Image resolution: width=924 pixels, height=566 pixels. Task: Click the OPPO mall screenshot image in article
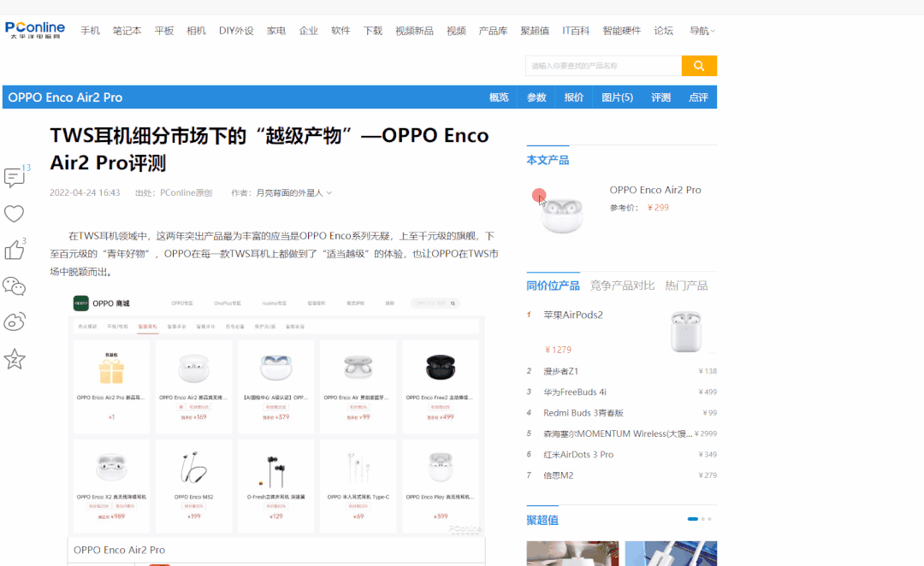point(276,414)
